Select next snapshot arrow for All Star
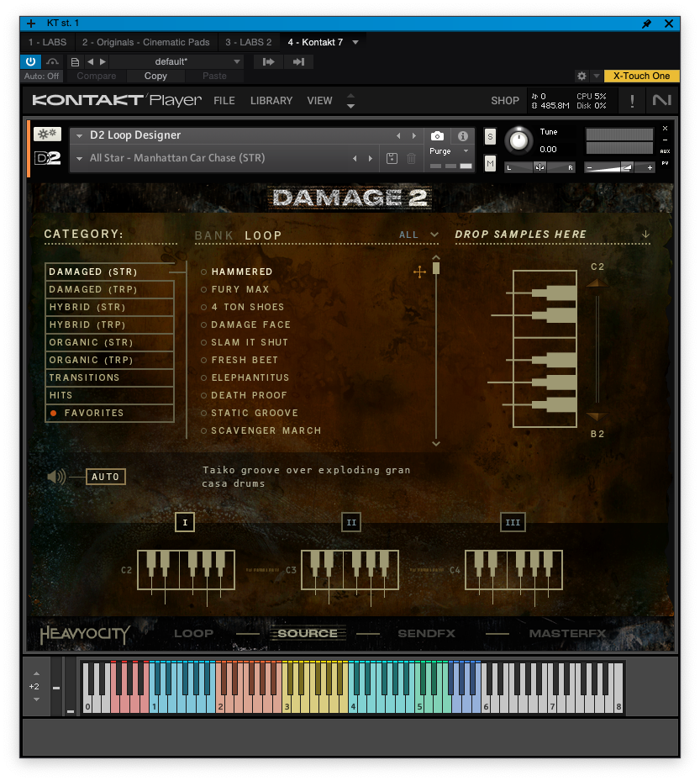The width and height of the screenshot is (700, 781). [x=371, y=158]
